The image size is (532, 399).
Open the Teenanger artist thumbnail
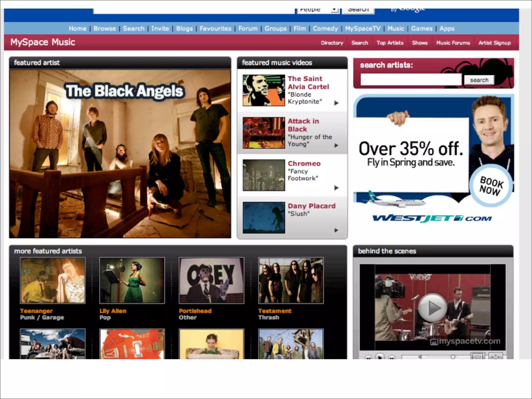(53, 281)
